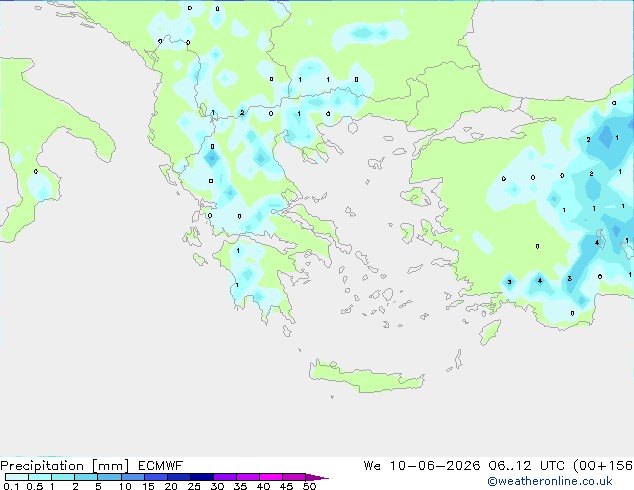
Task: Click the '[mm]' unit label
Action: [111, 466]
